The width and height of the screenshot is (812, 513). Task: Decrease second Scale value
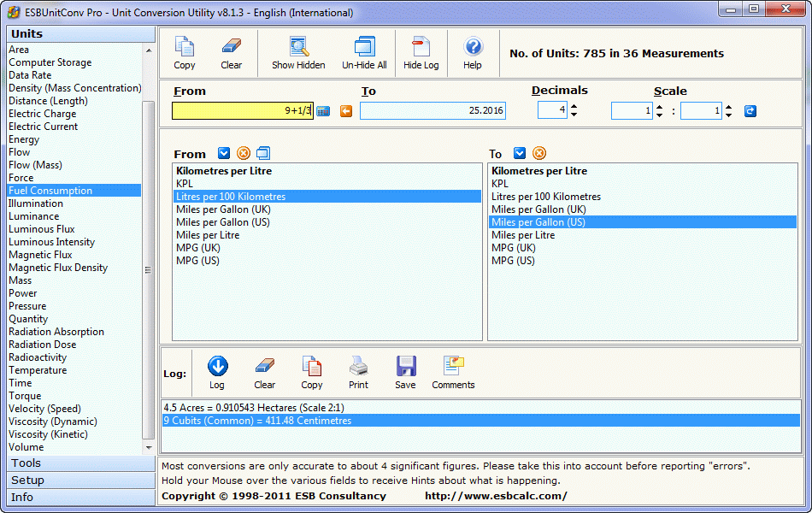728,115
